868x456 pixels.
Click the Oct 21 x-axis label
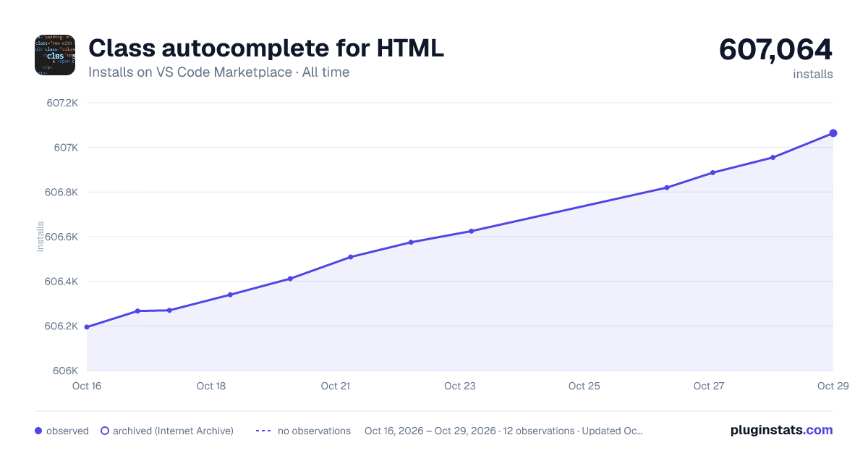point(336,386)
